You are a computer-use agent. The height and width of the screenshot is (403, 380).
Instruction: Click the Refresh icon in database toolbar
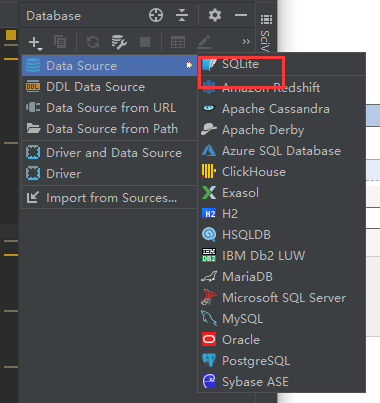point(93,42)
